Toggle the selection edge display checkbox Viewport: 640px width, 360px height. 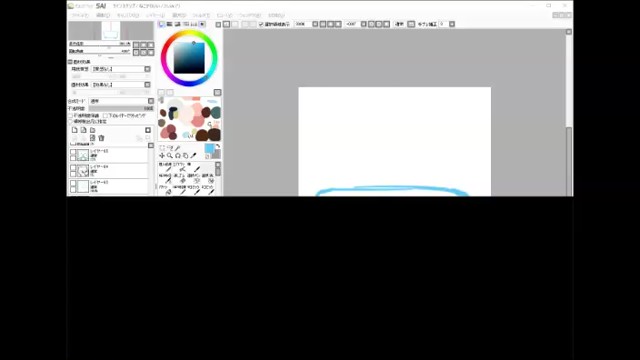click(x=261, y=24)
